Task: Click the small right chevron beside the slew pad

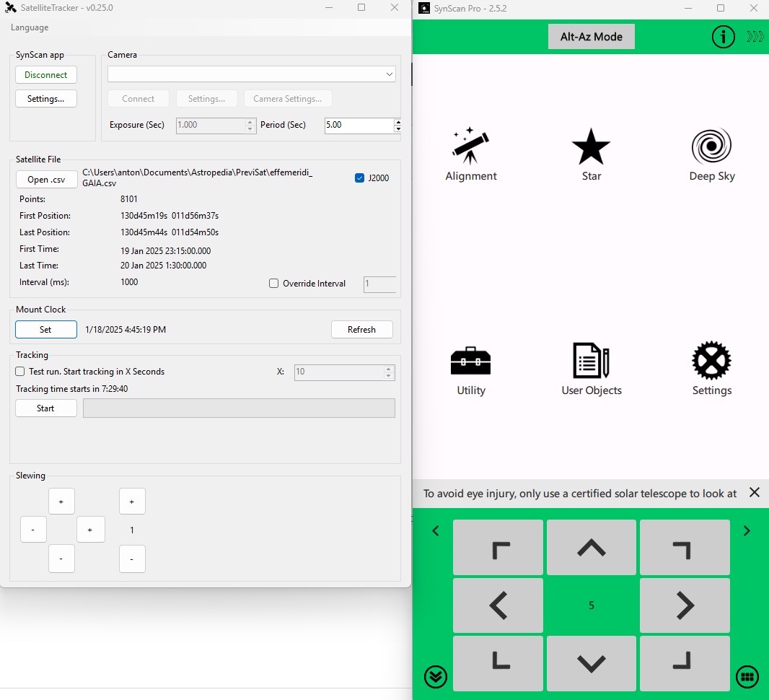Action: click(747, 530)
